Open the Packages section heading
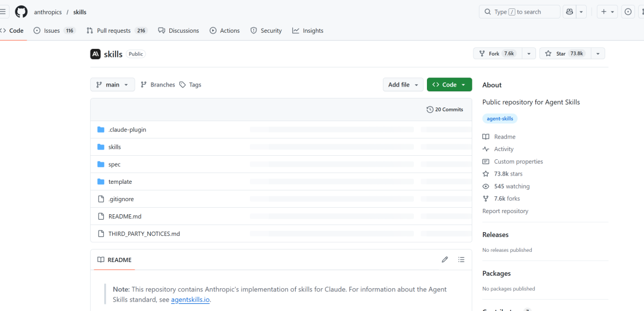 [497, 273]
